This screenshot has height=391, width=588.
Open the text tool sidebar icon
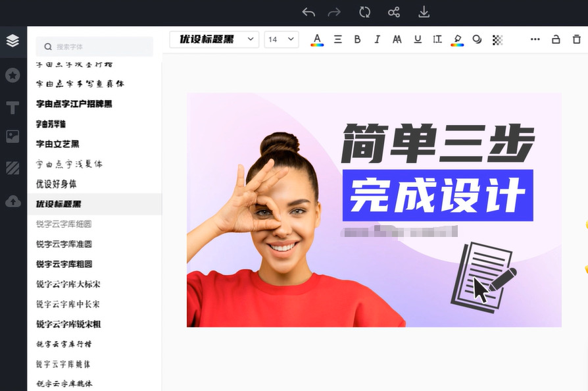12,108
